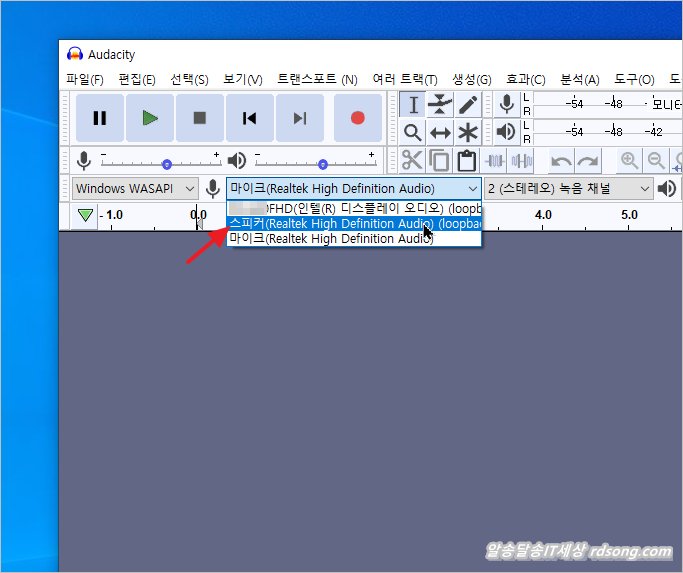Click the speaker icon beside channel dropdown
683x573 pixels.
click(666, 189)
